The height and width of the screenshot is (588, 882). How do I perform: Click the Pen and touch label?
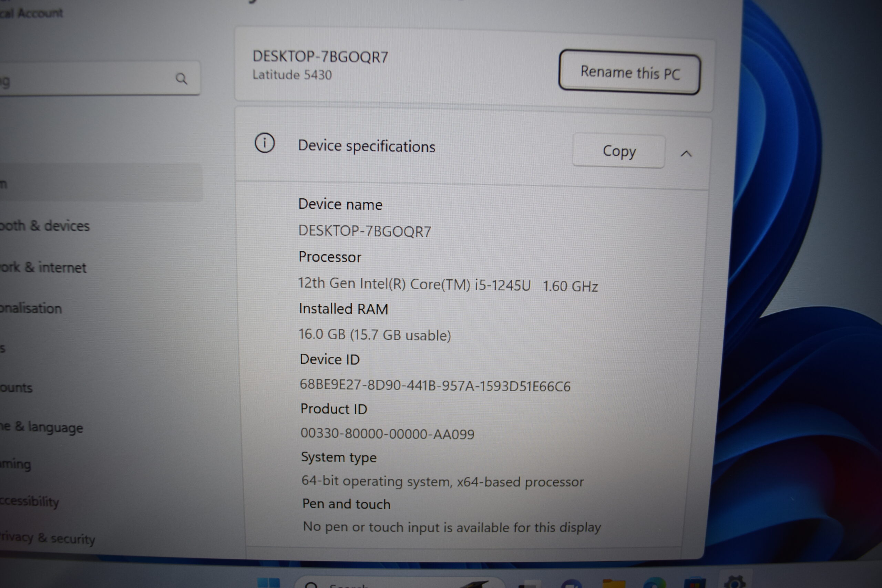(x=347, y=504)
